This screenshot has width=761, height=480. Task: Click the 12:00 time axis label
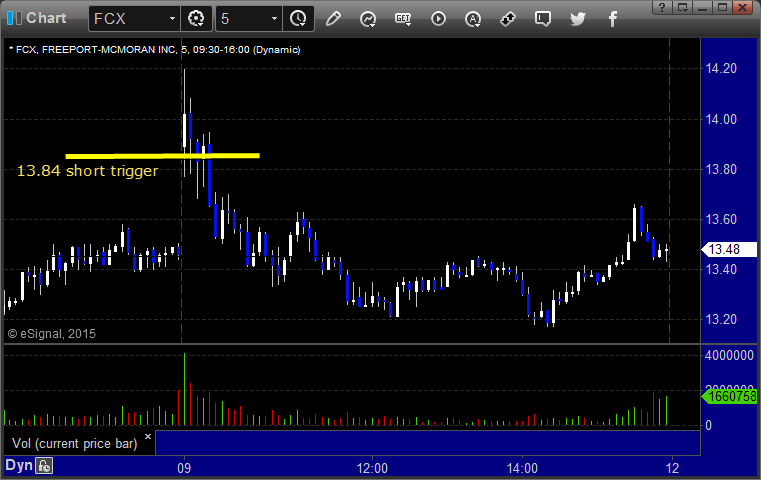pos(372,468)
